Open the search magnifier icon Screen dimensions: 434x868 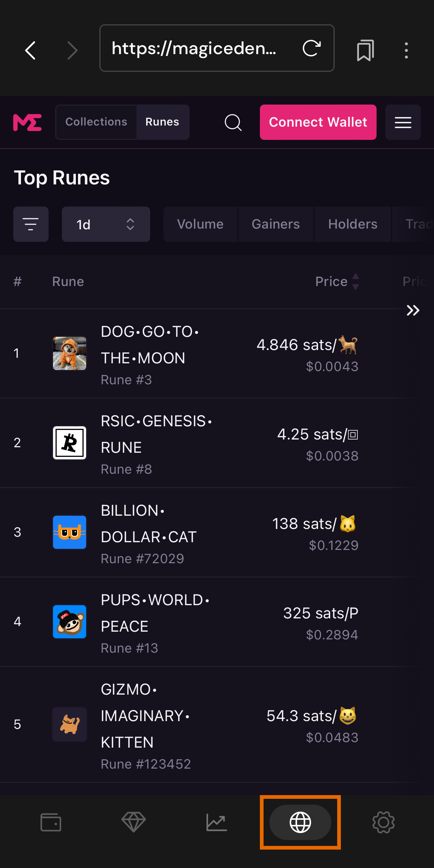point(233,122)
